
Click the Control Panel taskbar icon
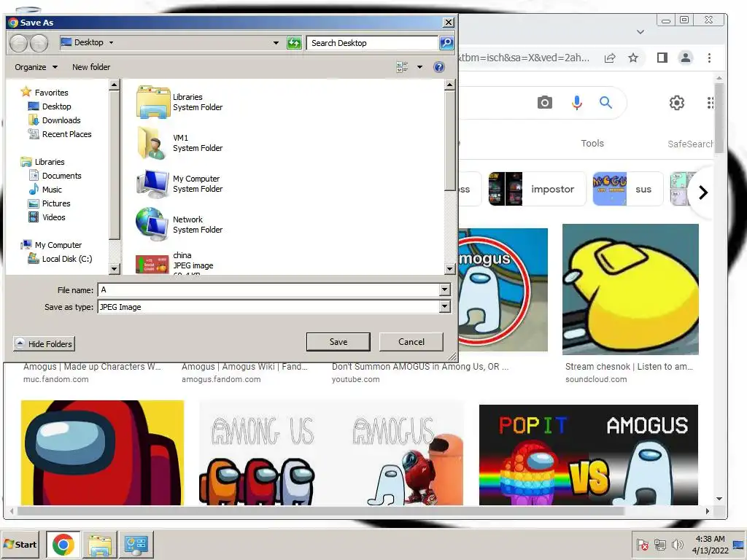pos(136,544)
